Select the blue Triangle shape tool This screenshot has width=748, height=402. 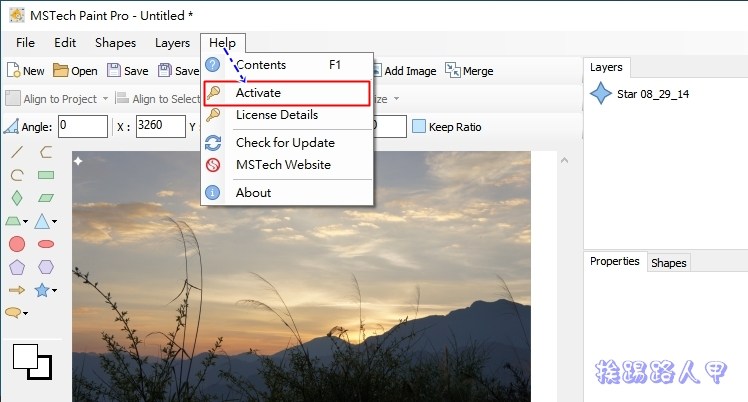pyautogui.click(x=42, y=221)
